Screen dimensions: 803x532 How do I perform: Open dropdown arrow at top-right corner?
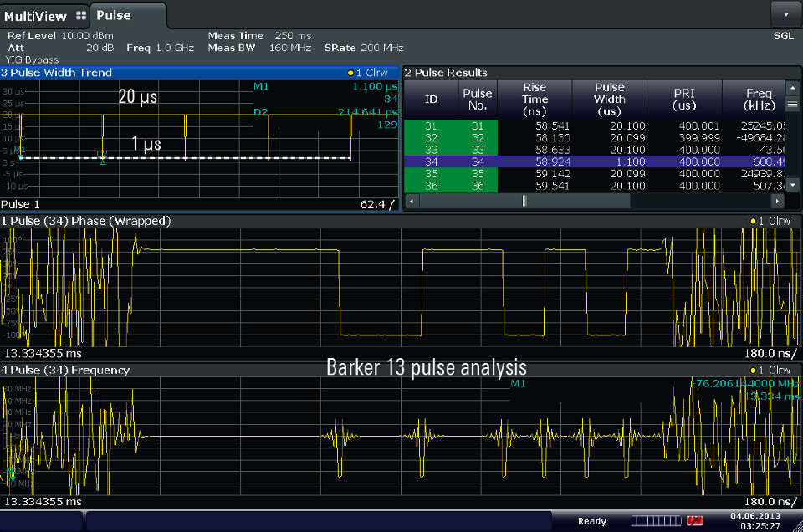tap(785, 14)
